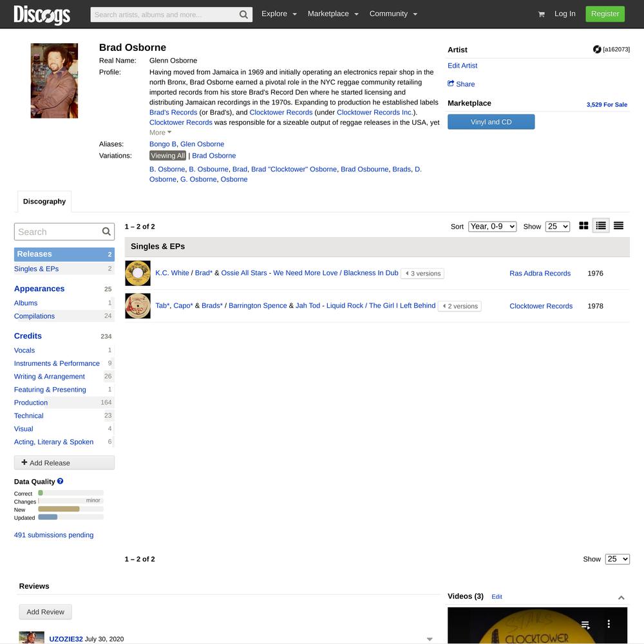Click the discography search magnifier icon

point(106,232)
